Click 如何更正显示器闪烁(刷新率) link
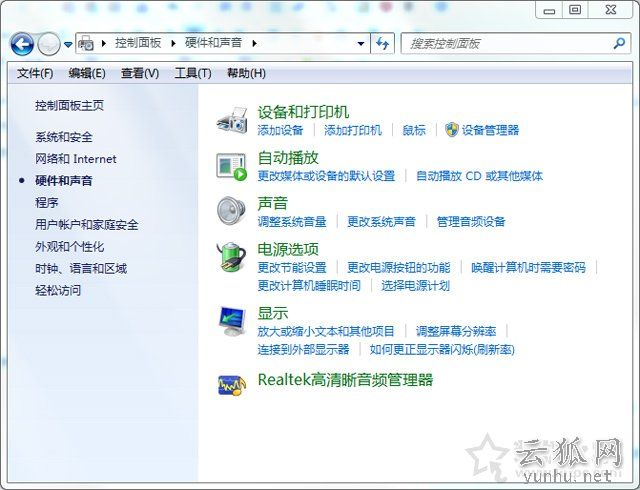Screen dimensions: 640x490 click(x=442, y=350)
